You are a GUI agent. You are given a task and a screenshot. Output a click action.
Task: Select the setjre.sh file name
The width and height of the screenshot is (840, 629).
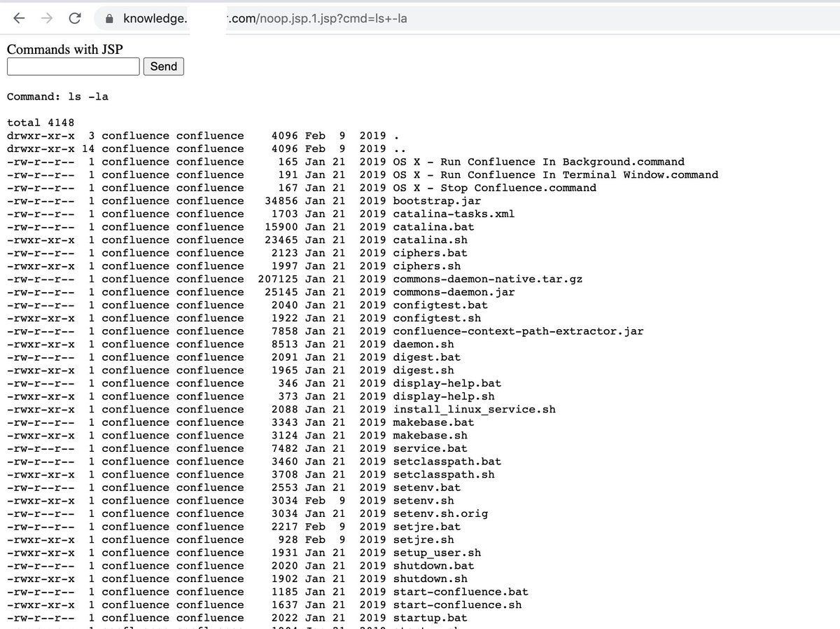[423, 540]
